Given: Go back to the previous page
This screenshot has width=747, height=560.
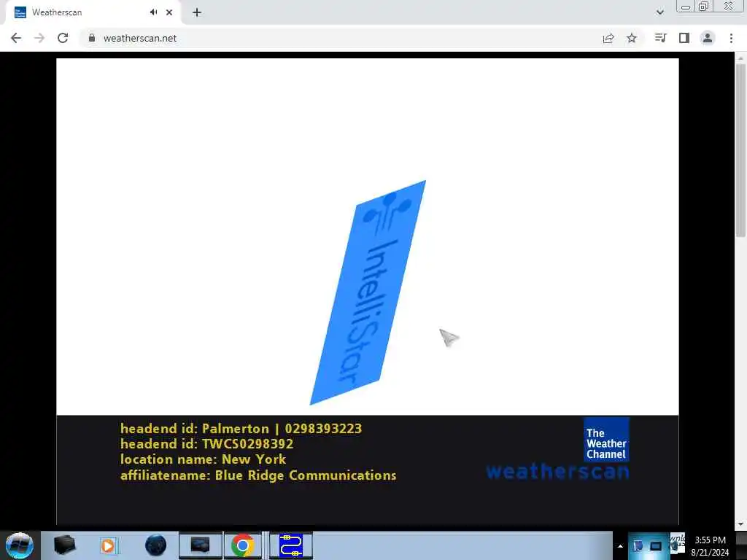Looking at the screenshot, I should 16,38.
